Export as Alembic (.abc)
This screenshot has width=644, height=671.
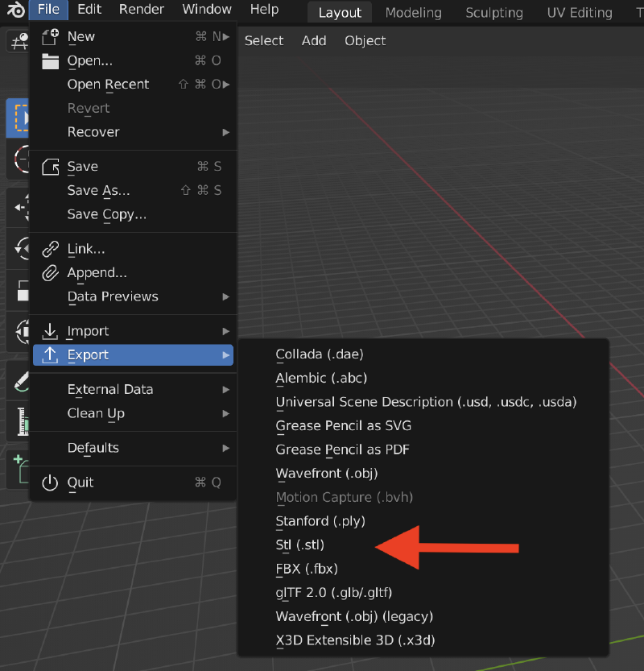click(x=423, y=379)
